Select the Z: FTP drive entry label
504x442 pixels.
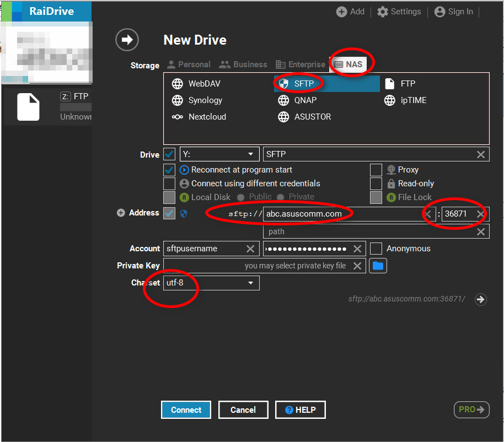74,96
